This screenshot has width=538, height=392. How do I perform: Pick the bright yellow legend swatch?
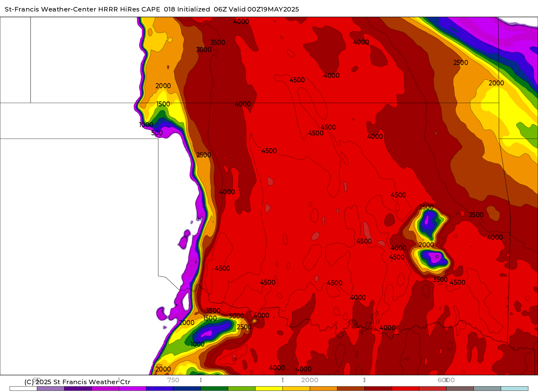click(x=269, y=389)
